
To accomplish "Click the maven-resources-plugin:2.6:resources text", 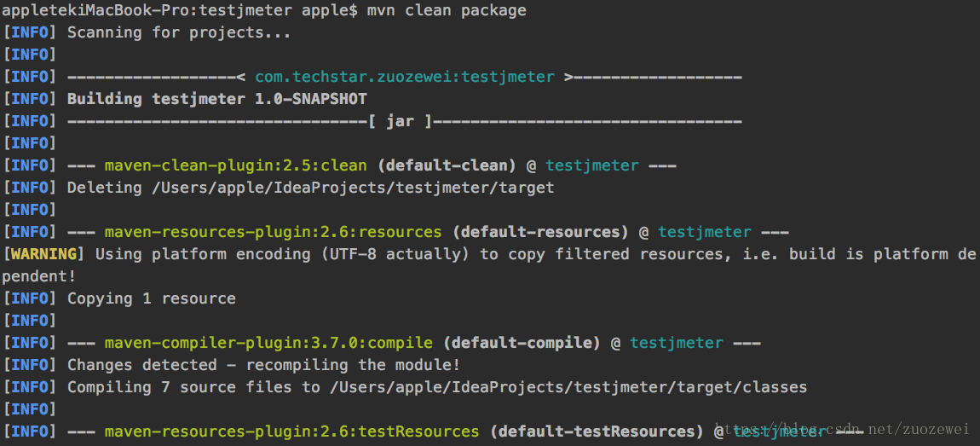I will click(273, 233).
